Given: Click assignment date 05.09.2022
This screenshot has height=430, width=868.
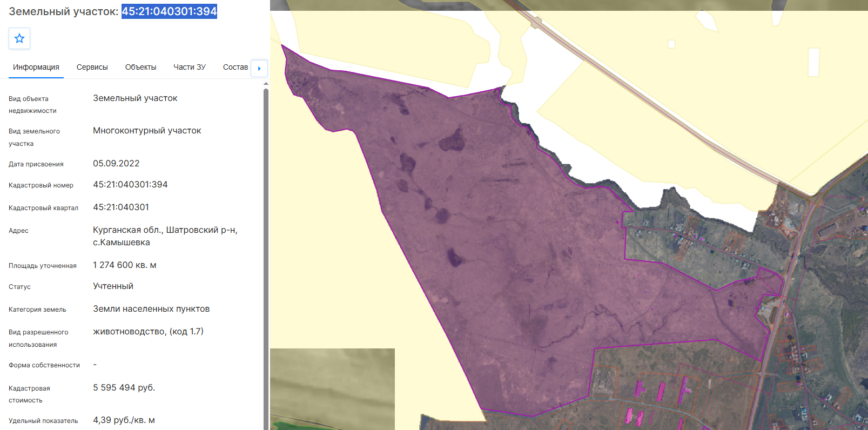Looking at the screenshot, I should (x=116, y=164).
